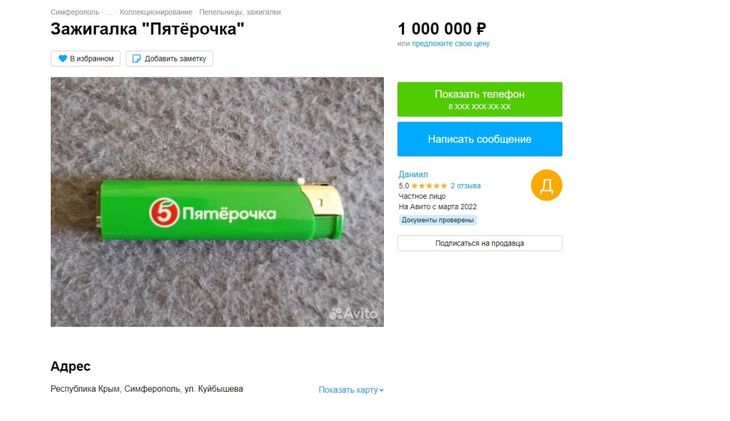Screen dimensions: 730x421
Task: Click the heart icon in favorites button
Action: coord(63,59)
